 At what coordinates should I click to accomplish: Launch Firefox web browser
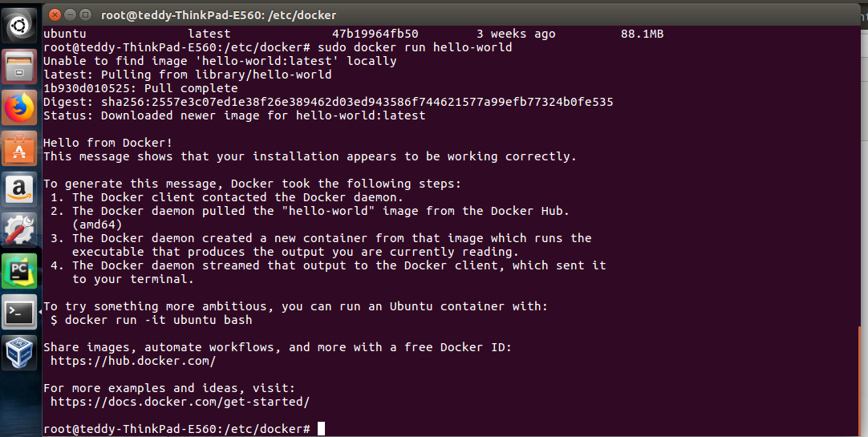coord(18,108)
